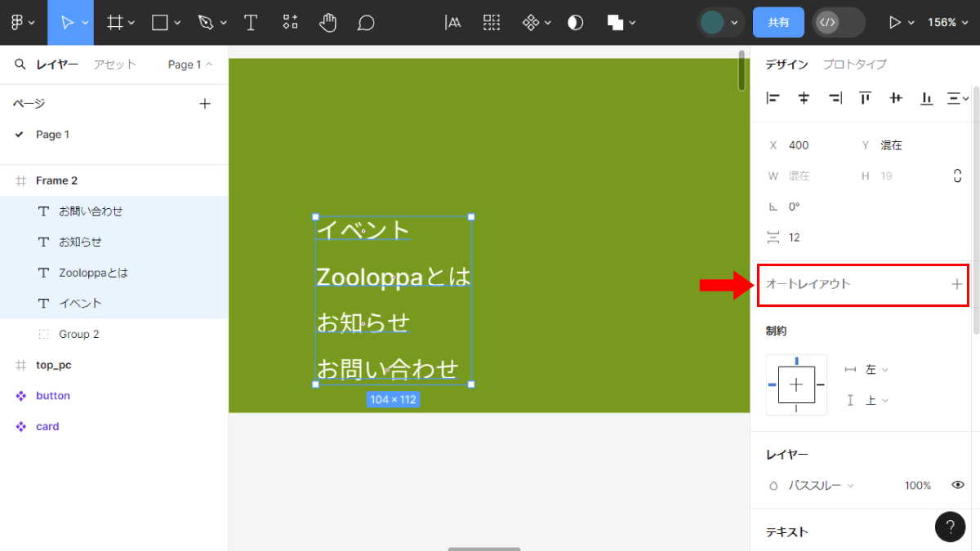The width and height of the screenshot is (980, 551).
Task: Open the zoom level 156% dropdown
Action: pyautogui.click(x=947, y=22)
